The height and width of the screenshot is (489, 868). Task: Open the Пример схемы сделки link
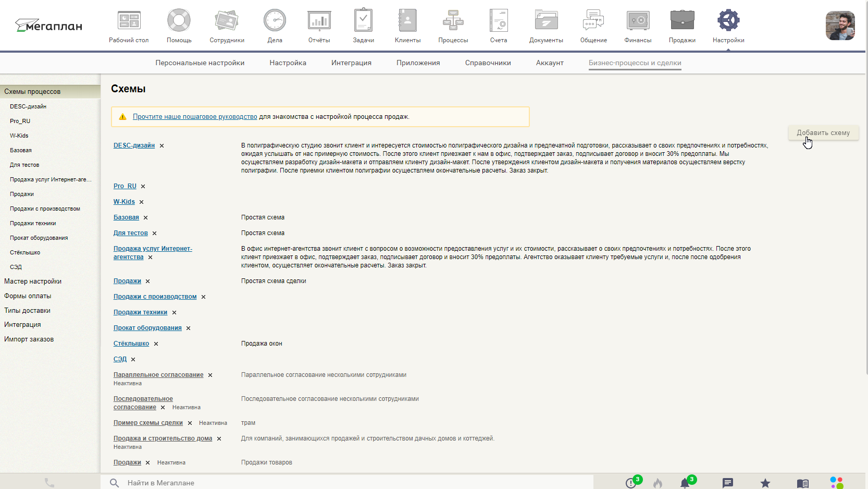click(148, 423)
